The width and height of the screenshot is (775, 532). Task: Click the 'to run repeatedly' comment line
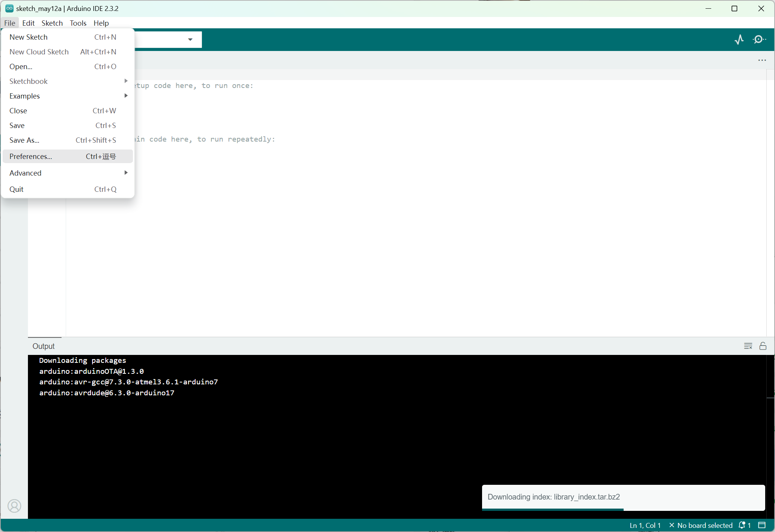[x=205, y=139]
